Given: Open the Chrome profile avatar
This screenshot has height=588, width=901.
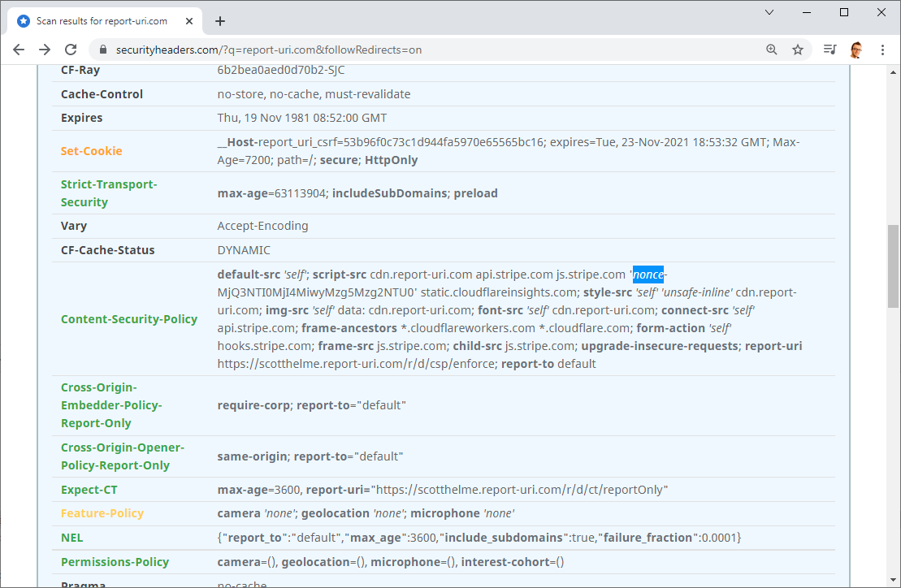Looking at the screenshot, I should 856,50.
